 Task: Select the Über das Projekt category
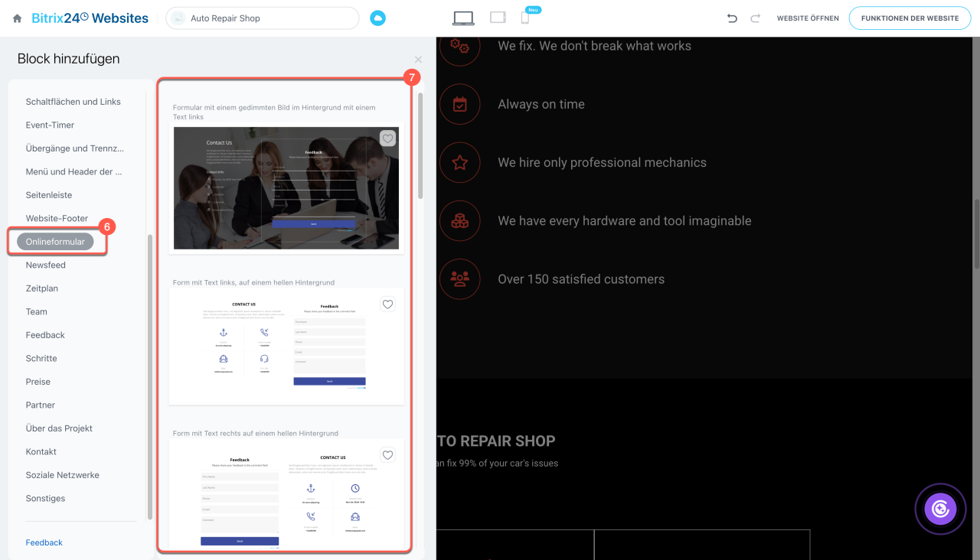tap(59, 428)
